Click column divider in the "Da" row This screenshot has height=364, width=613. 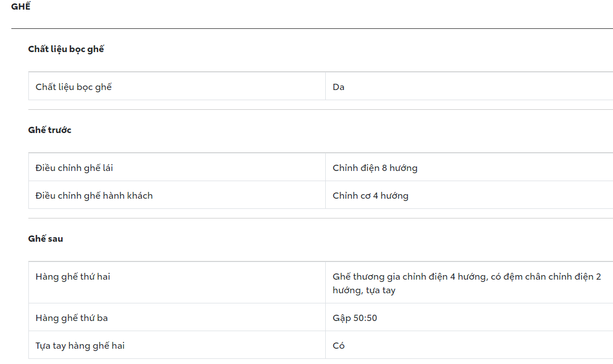pyautogui.click(x=325, y=87)
